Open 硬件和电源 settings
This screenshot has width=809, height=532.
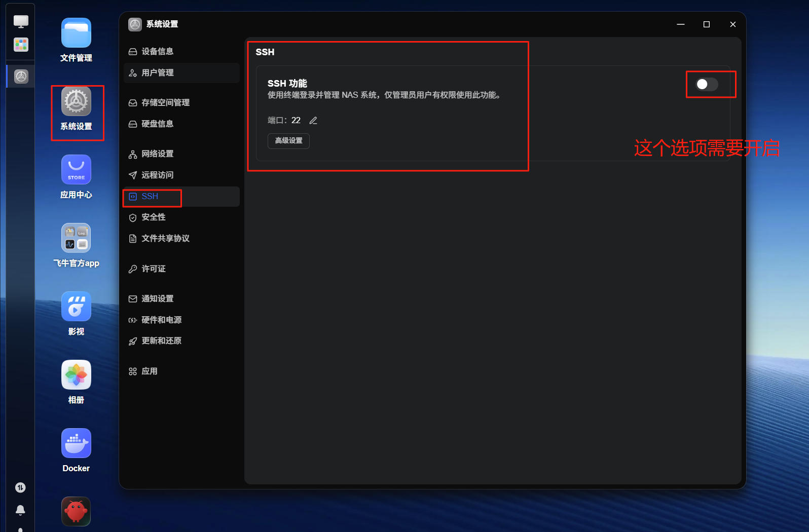tap(181, 320)
